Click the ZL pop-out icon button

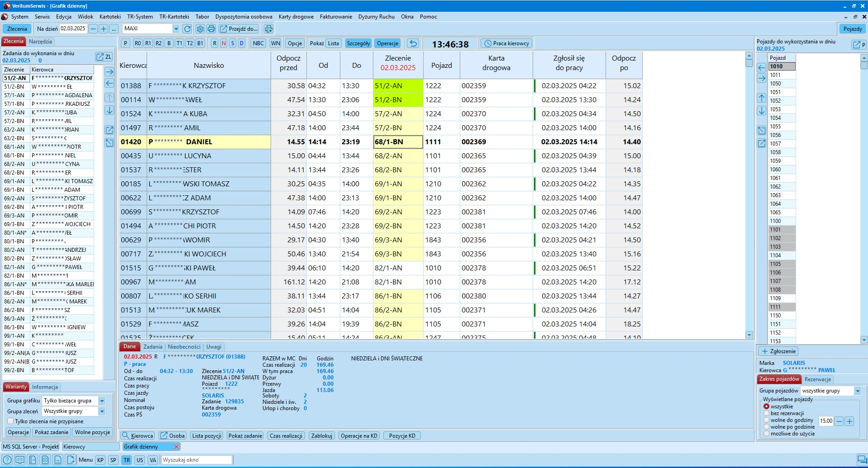(104, 57)
